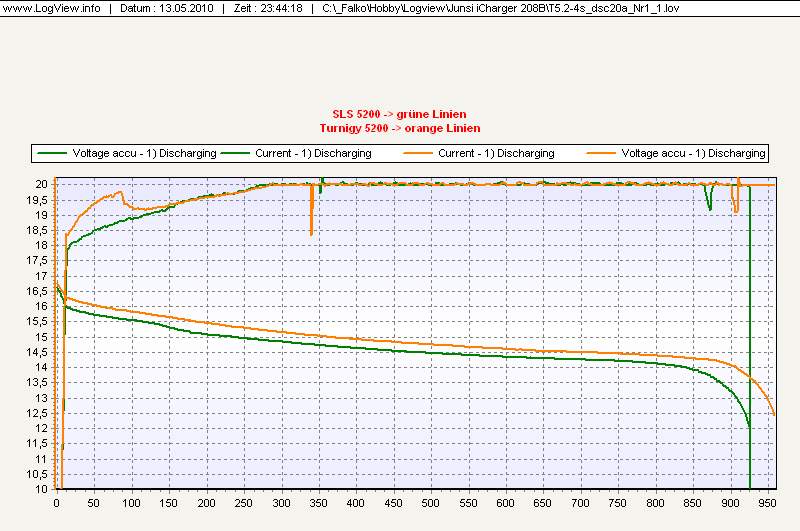Click the green current dip near 875
This screenshot has width=800, height=531.
click(x=709, y=198)
